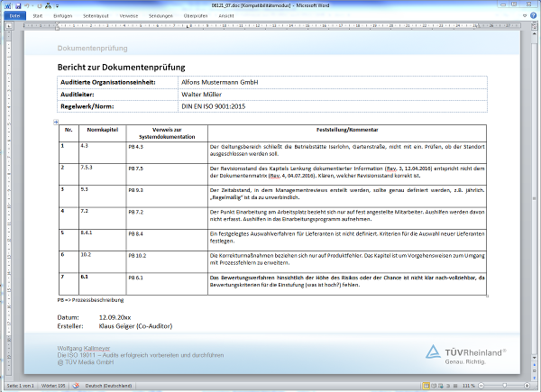Click the spelling check icon in status bar
The image size is (541, 392).
(77, 387)
